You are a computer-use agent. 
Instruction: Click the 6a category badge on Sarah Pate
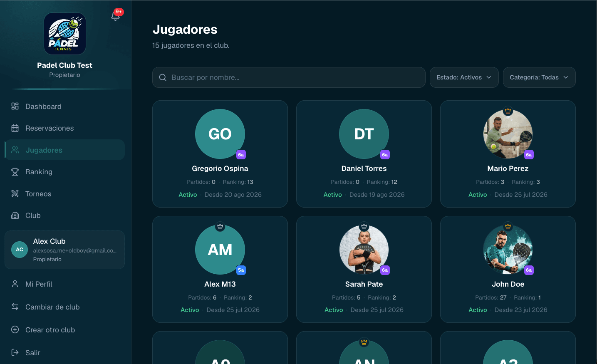coord(385,270)
